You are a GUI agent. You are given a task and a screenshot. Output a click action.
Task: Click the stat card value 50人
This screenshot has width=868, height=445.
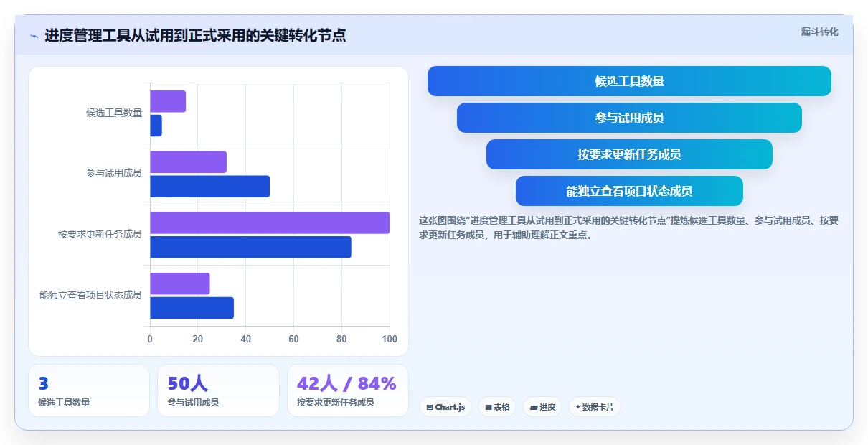pyautogui.click(x=188, y=384)
